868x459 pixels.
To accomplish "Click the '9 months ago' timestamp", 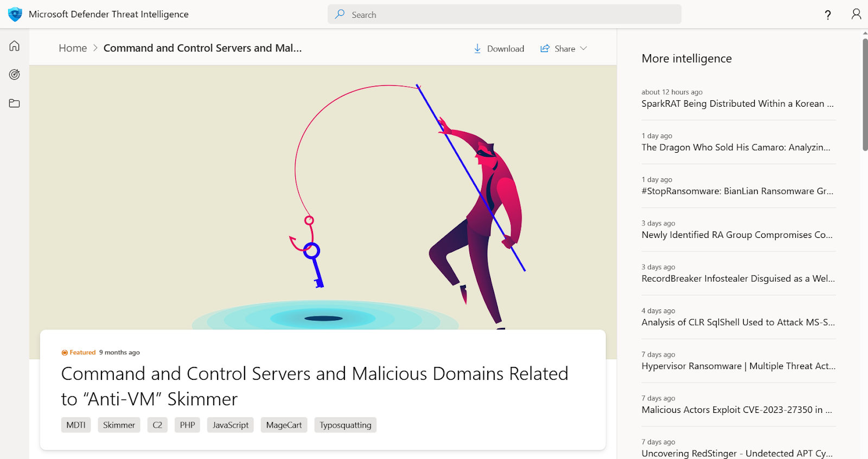I will pos(119,353).
